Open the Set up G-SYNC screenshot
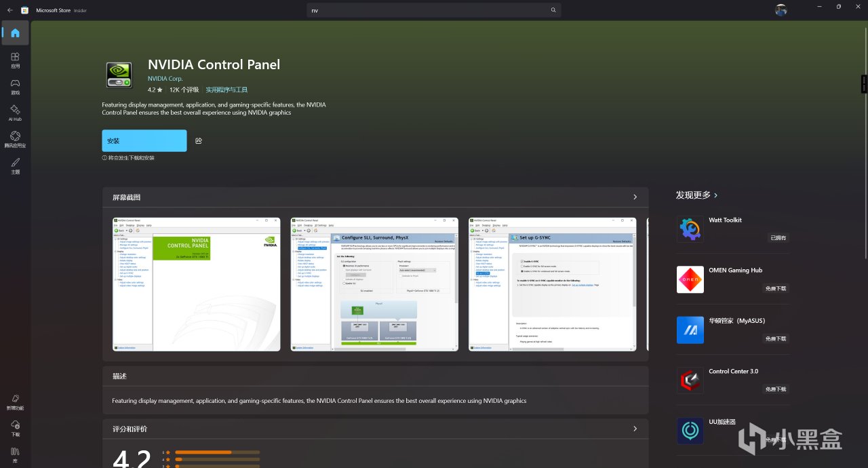Image resolution: width=868 pixels, height=468 pixels. [x=553, y=284]
